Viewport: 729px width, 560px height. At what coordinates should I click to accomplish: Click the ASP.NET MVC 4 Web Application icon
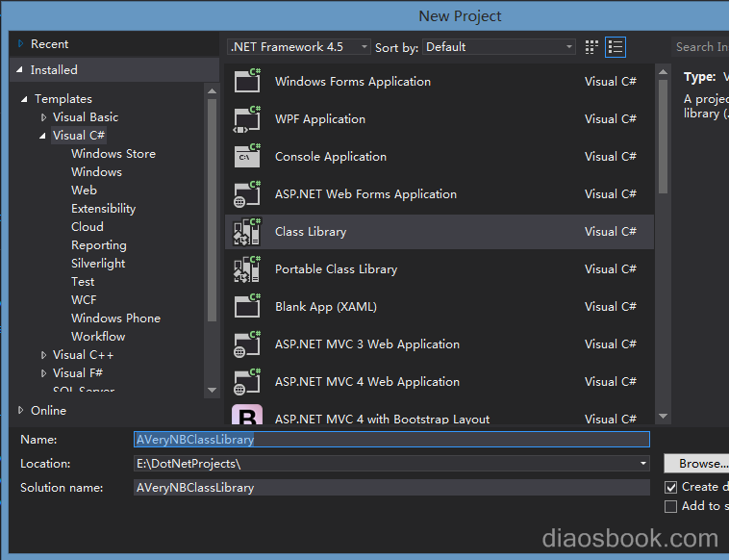point(247,381)
